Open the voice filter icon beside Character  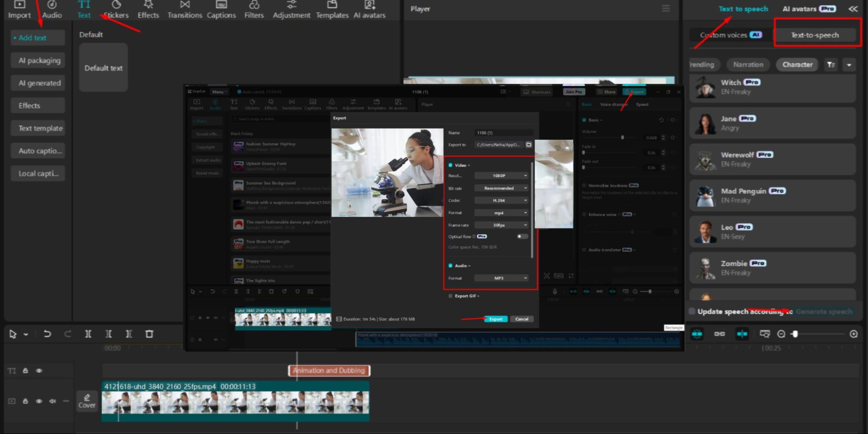[x=831, y=65]
